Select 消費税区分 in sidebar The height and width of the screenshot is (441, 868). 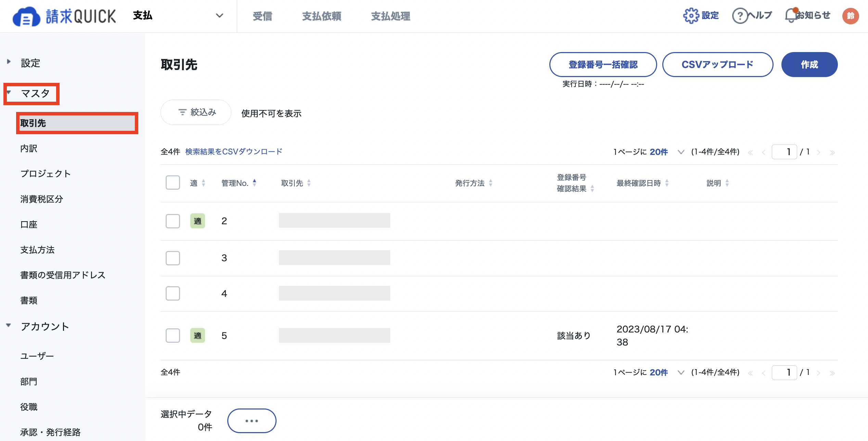point(42,199)
